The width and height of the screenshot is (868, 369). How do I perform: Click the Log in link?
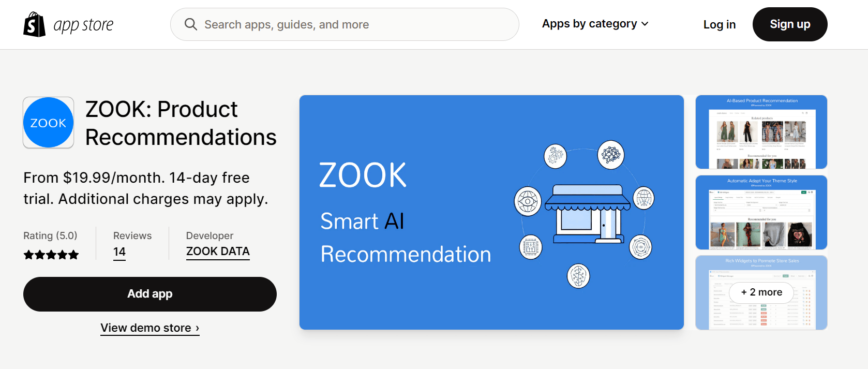[719, 24]
